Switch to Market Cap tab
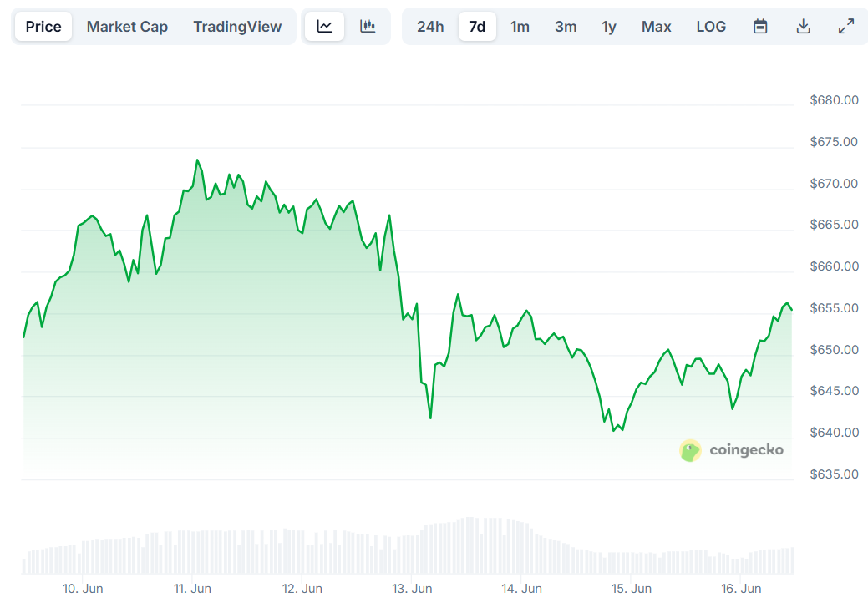Image resolution: width=868 pixels, height=598 pixels. tap(127, 27)
